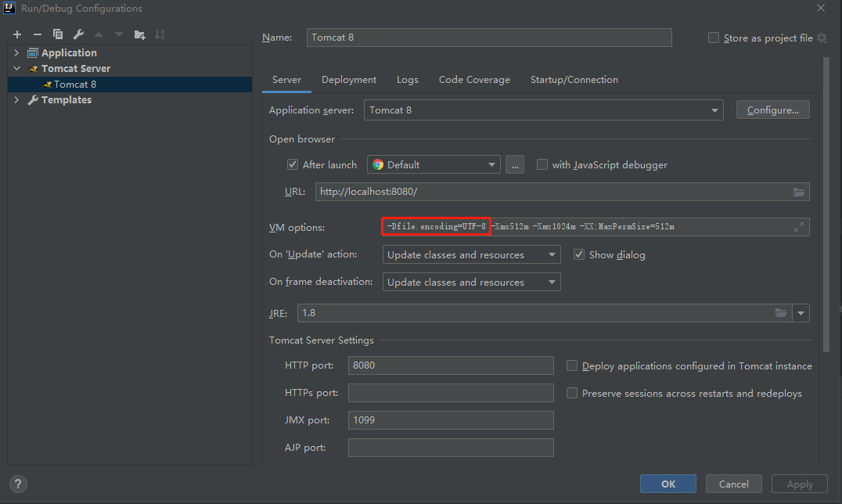Add a new configuration with plus icon
The image size is (842, 504).
17,34
